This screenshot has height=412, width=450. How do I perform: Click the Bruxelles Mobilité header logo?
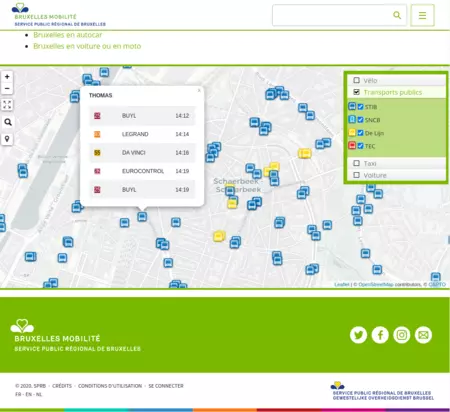[60, 15]
